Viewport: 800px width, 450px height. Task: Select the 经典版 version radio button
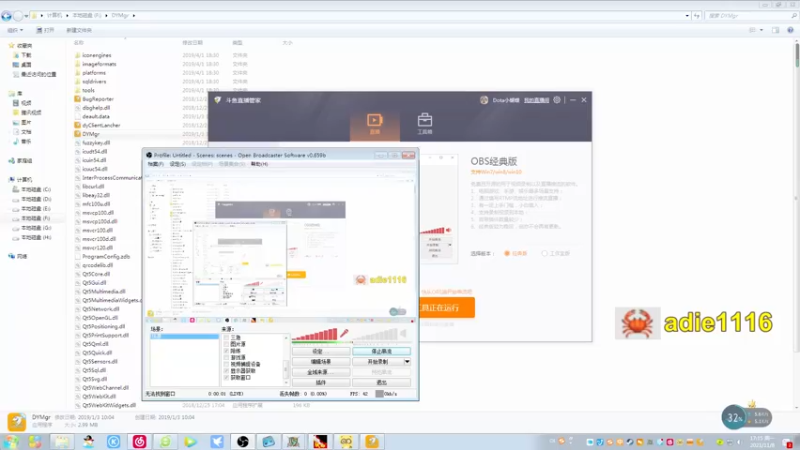coord(507,254)
